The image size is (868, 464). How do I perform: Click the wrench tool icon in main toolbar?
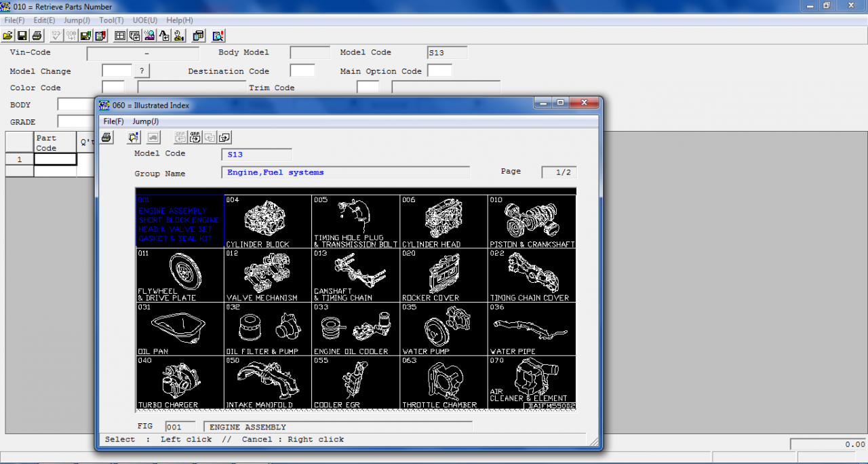(x=179, y=35)
